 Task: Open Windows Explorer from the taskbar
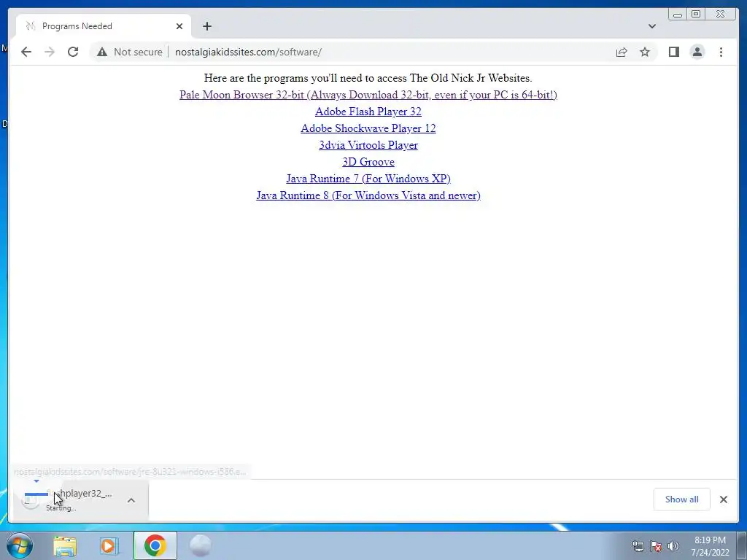click(x=65, y=546)
